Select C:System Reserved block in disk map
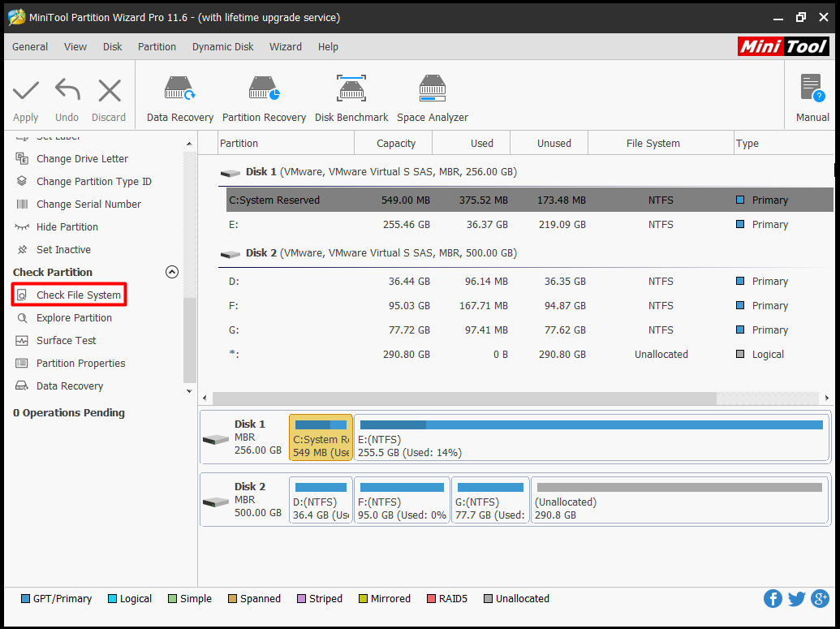The image size is (840, 629). click(321, 437)
